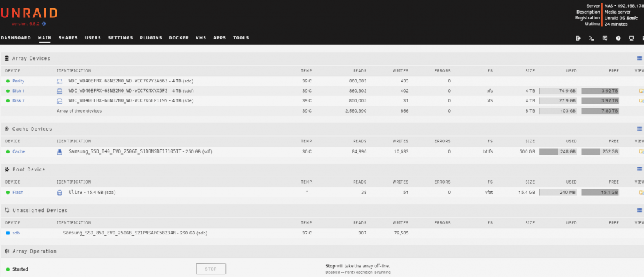Open the Dashboard menu
The width and height of the screenshot is (644, 277).
pos(15,38)
